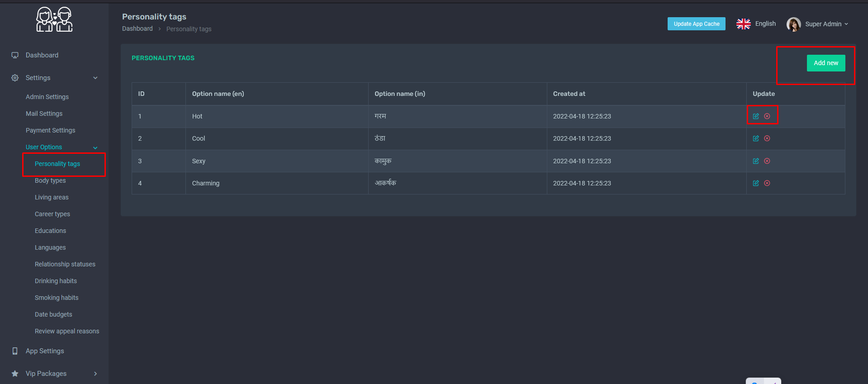Open Body types in the sidebar
Viewport: 868px width, 384px height.
point(50,180)
